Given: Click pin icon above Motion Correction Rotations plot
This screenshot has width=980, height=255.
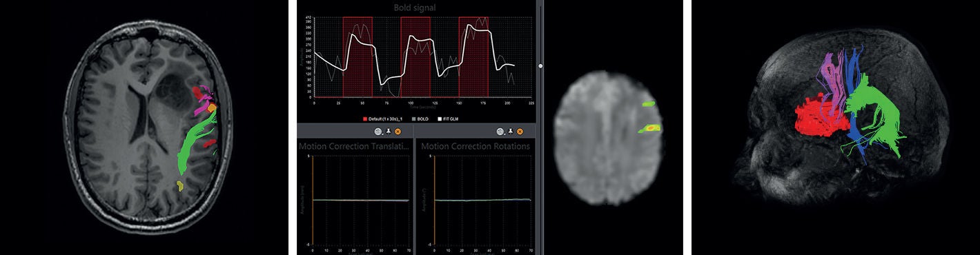Looking at the screenshot, I should [510, 131].
